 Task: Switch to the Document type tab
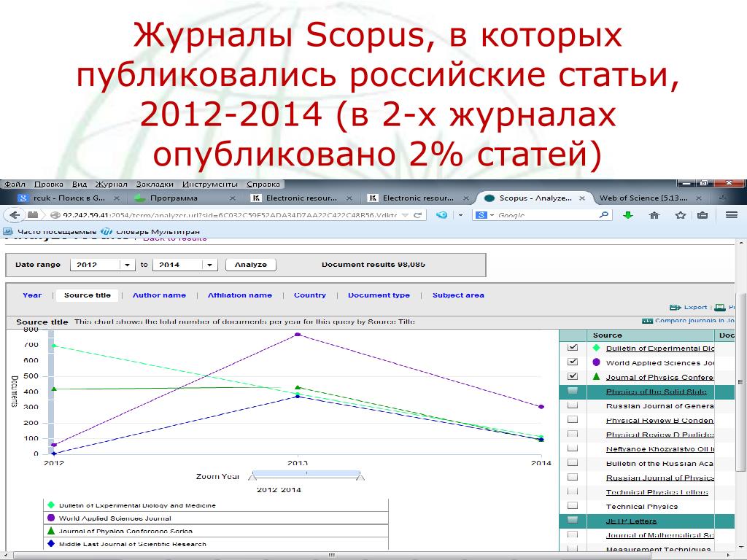click(x=379, y=295)
